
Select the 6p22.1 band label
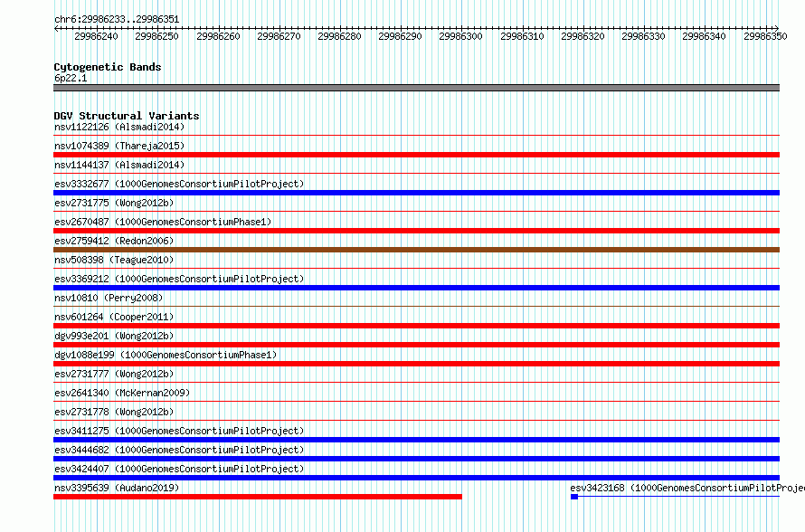click(71, 78)
